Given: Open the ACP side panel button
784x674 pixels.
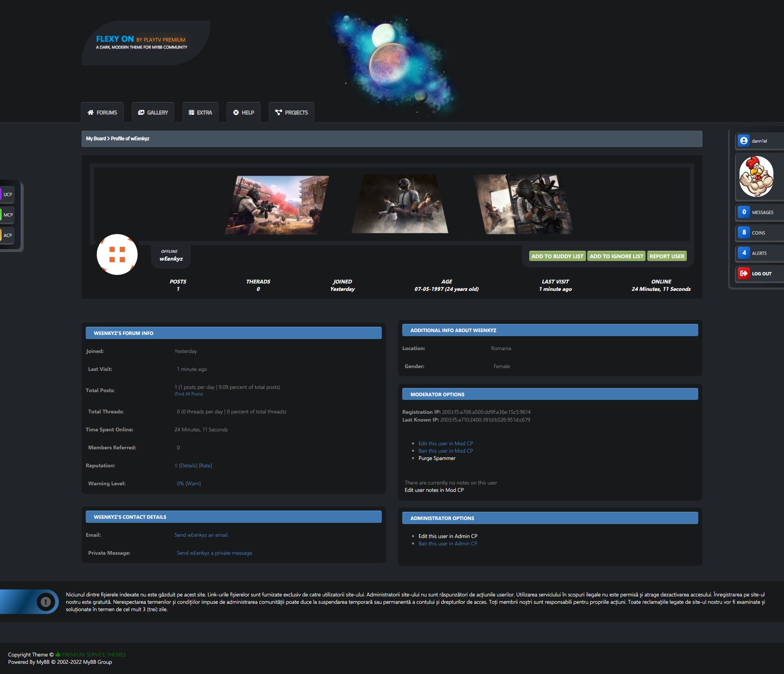Looking at the screenshot, I should [x=7, y=235].
